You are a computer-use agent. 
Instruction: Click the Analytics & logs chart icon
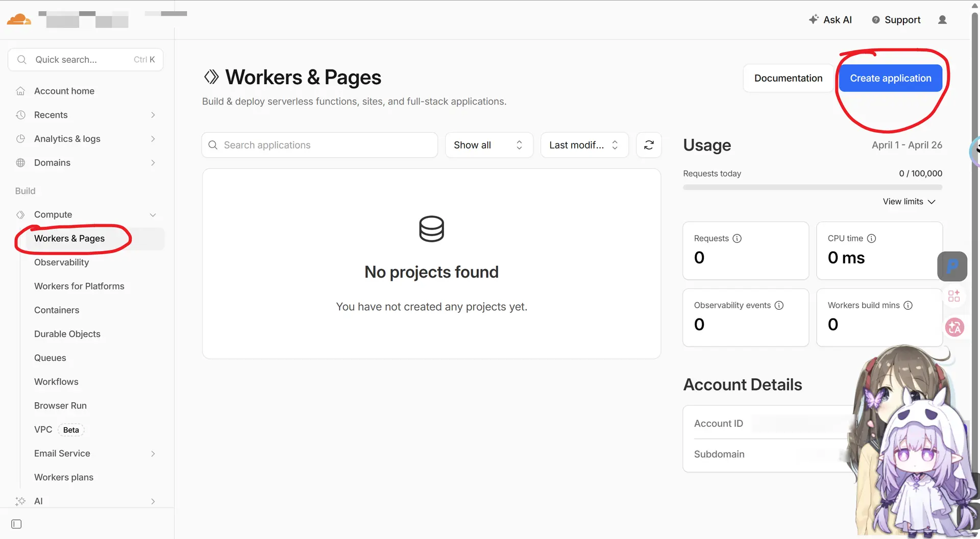20,139
